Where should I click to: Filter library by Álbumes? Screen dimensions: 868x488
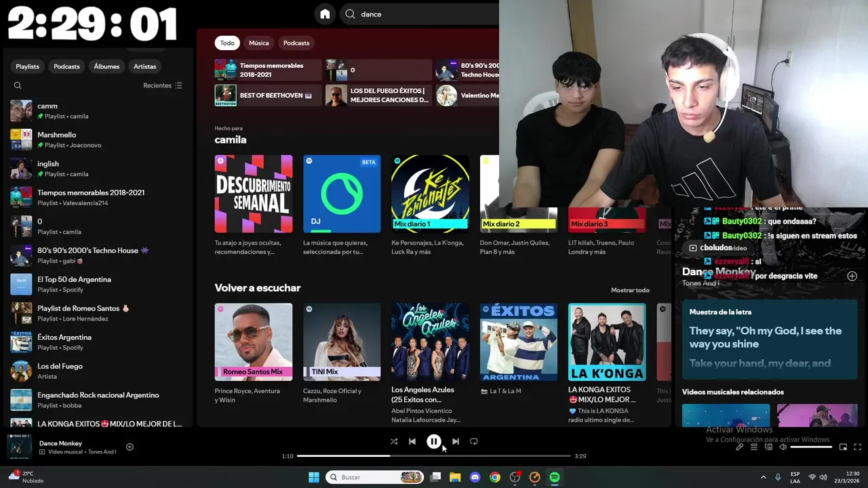[x=106, y=66]
